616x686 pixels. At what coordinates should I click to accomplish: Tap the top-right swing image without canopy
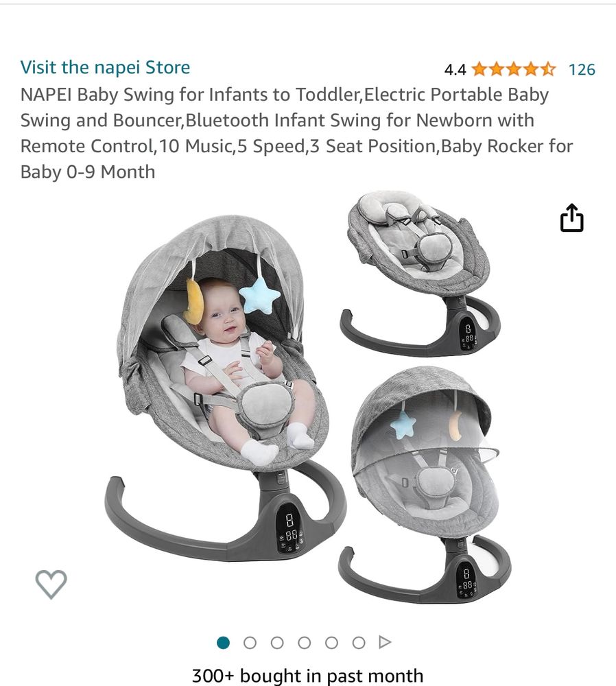point(420,274)
